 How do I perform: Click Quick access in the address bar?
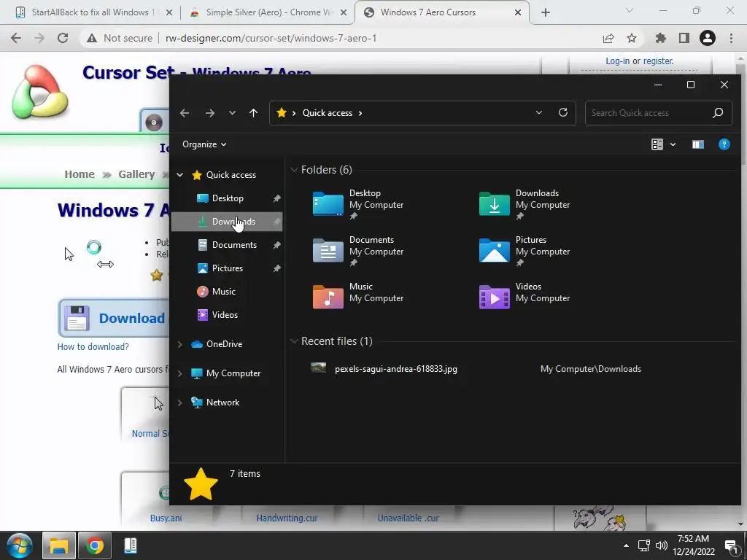pos(328,113)
